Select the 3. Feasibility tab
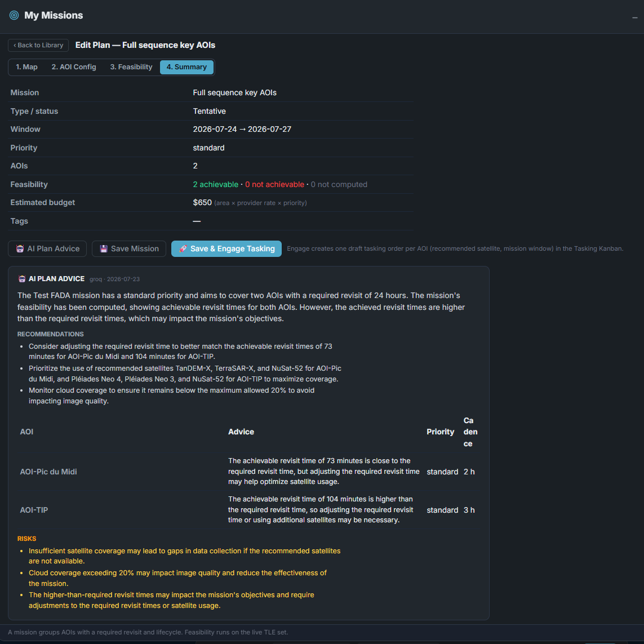 [x=131, y=67]
